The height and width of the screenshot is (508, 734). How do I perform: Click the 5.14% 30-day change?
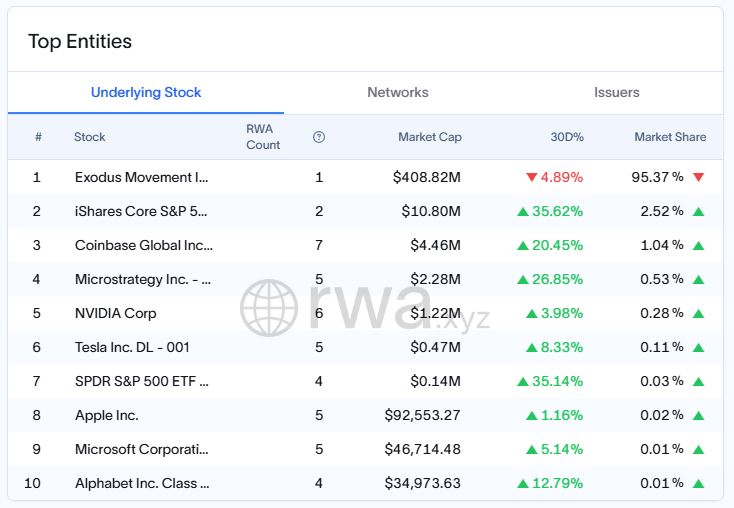point(555,449)
